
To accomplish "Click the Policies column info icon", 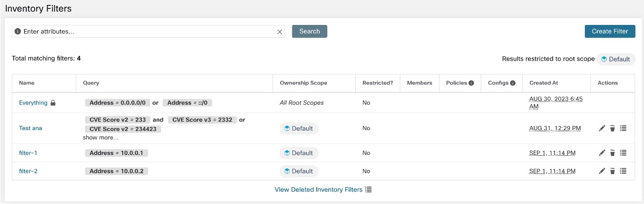I will click(471, 83).
